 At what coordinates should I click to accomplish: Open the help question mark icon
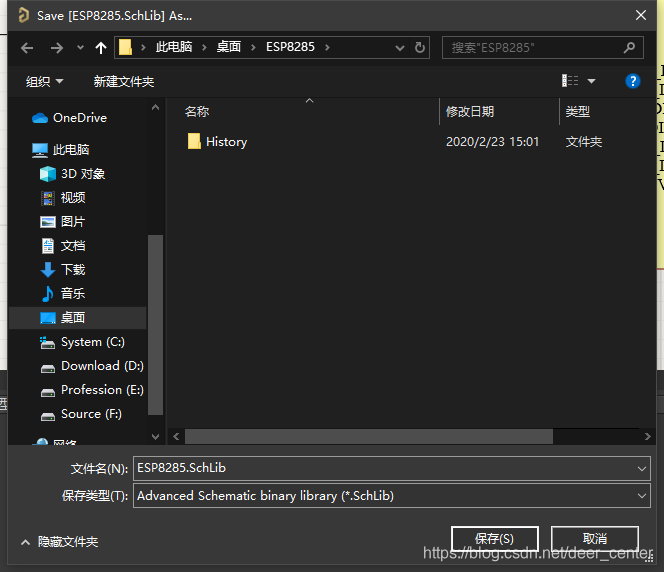click(x=632, y=81)
